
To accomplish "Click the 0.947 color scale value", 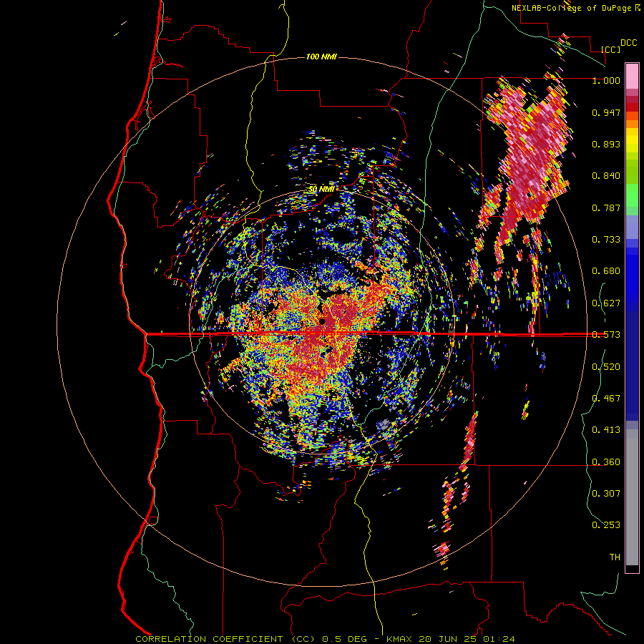I will tap(606, 112).
